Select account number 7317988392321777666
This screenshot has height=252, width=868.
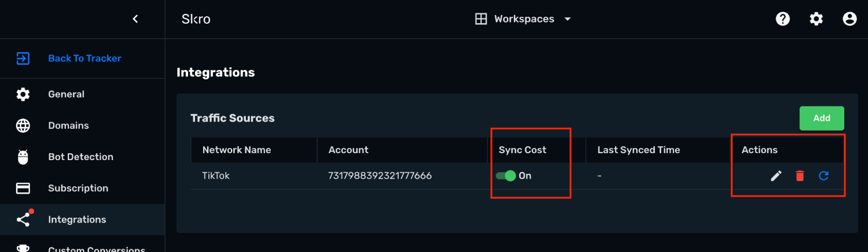tap(380, 176)
